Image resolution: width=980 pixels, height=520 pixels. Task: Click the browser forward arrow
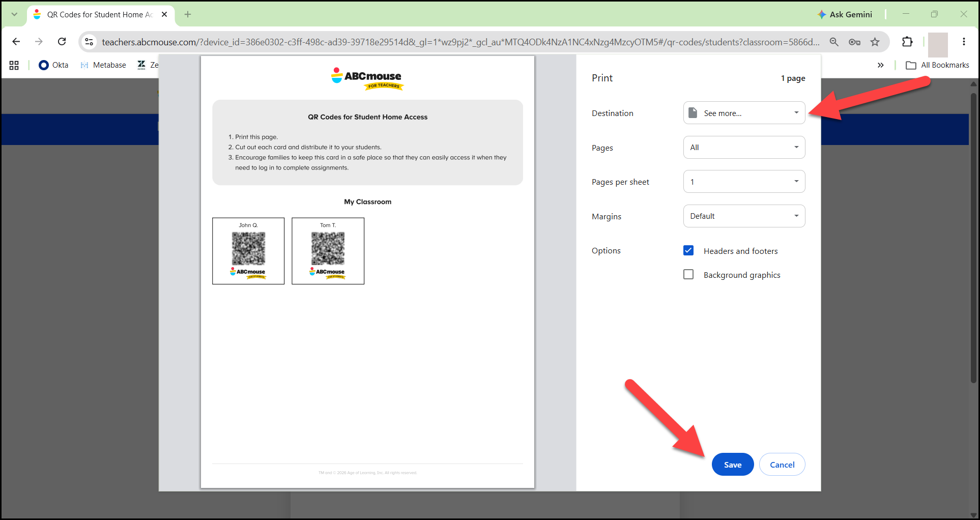click(39, 42)
